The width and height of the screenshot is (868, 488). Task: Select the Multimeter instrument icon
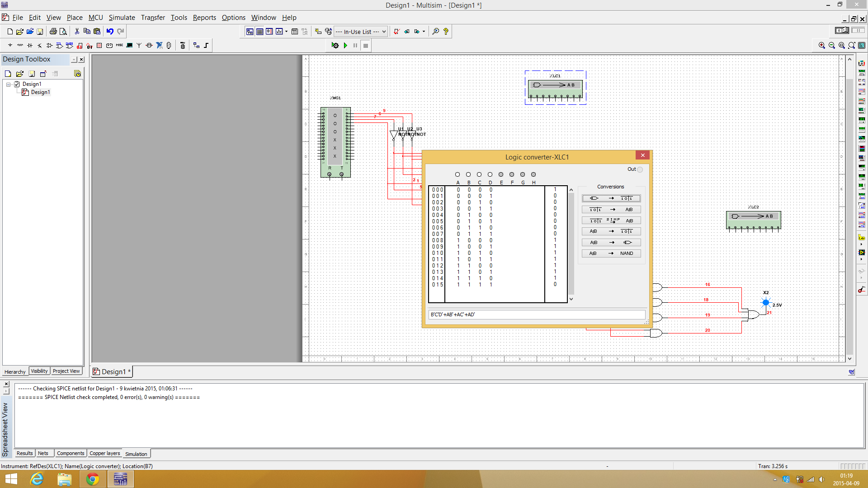coord(862,63)
